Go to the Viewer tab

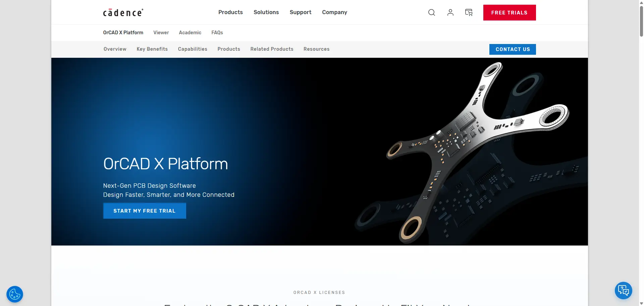coord(161,33)
